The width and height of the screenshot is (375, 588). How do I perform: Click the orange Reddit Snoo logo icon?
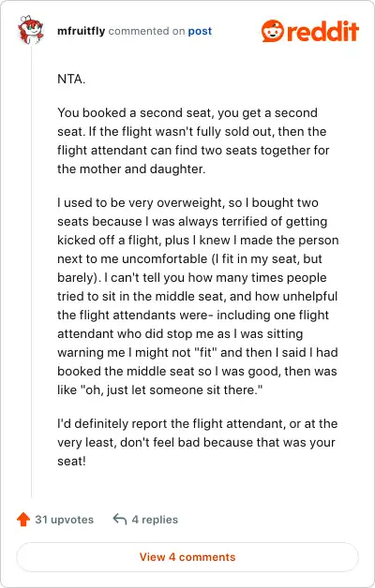[272, 31]
